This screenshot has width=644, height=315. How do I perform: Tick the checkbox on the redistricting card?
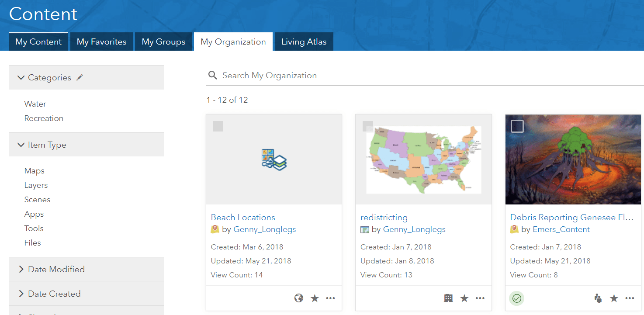click(x=368, y=126)
